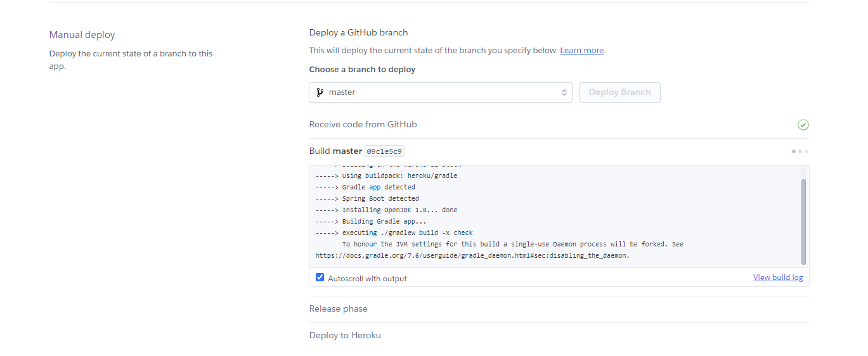Click the 'Building Gradle app...' log line
Viewport: 868px width, 356px height.
tap(371, 222)
